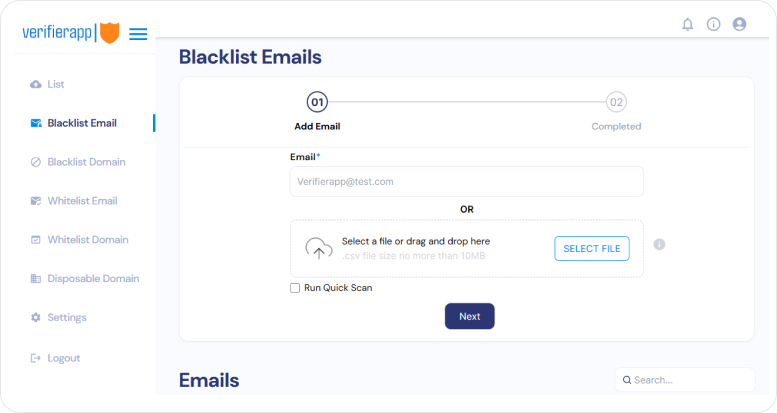Image resolution: width=777 pixels, height=413 pixels.
Task: Click the Email input field
Action: [466, 181]
